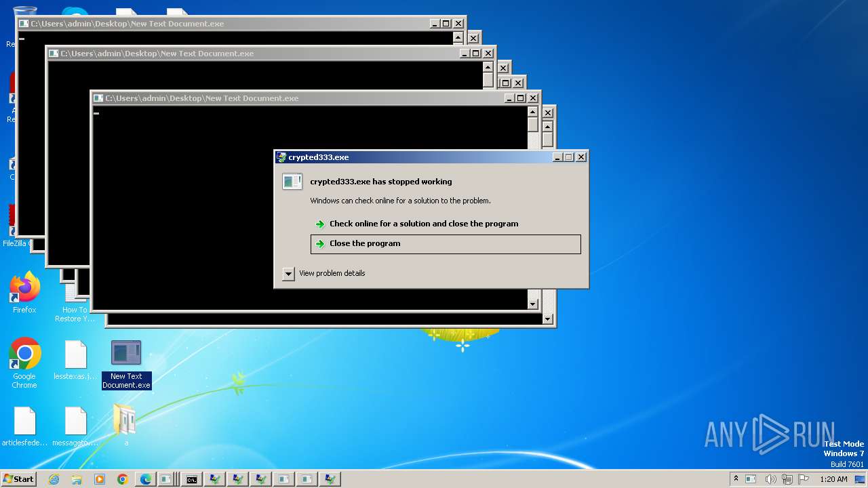Select the 'New Text Document.exe' desktop icon
The image size is (868, 488).
126,365
